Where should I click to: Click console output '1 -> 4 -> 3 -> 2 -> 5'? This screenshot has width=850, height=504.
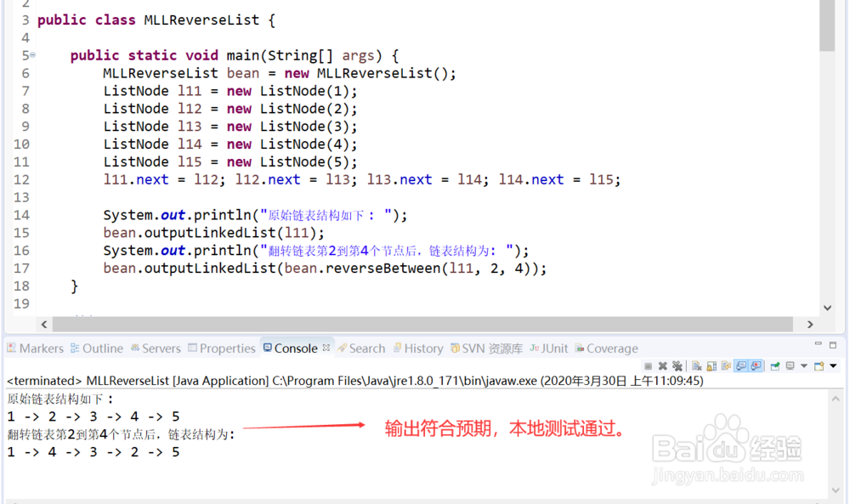93,452
